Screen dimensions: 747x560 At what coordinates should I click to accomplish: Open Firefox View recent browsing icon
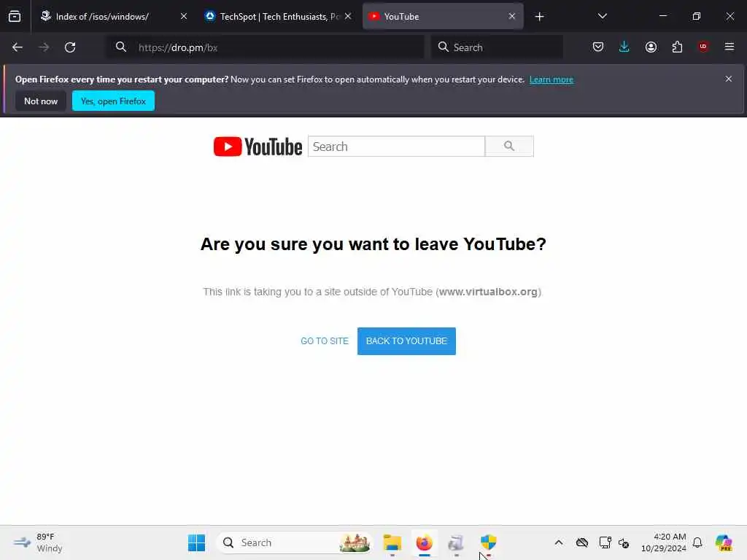[15, 17]
